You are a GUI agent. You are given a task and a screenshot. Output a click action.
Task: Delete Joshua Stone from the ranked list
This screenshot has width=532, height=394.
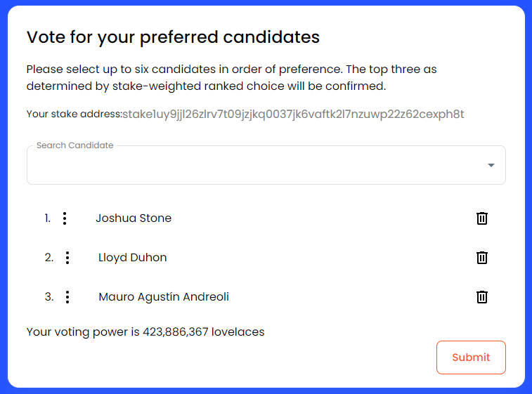tap(481, 218)
